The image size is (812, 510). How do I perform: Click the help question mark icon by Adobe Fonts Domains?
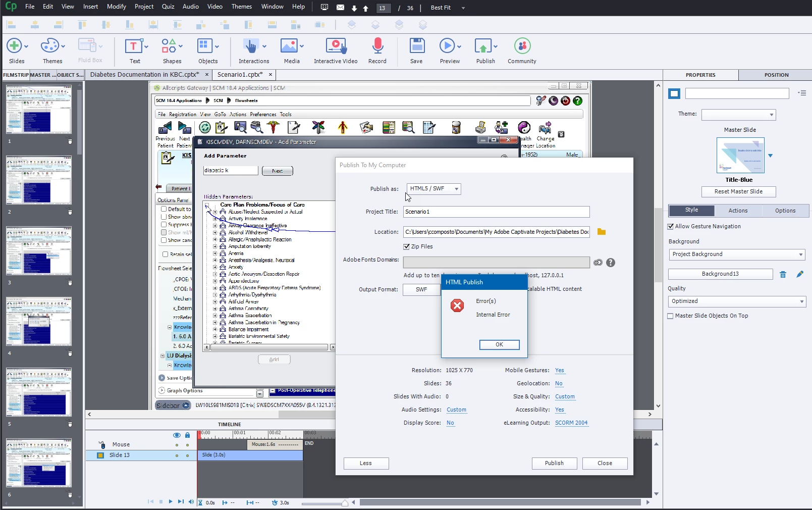coord(611,263)
